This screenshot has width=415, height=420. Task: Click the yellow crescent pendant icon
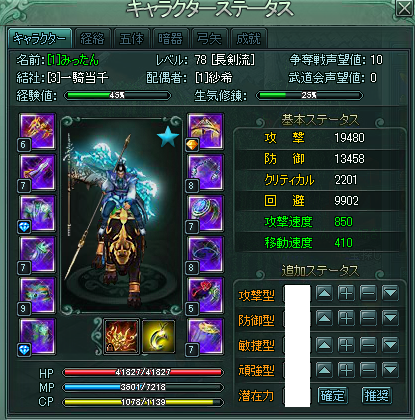pyautogui.click(x=159, y=336)
